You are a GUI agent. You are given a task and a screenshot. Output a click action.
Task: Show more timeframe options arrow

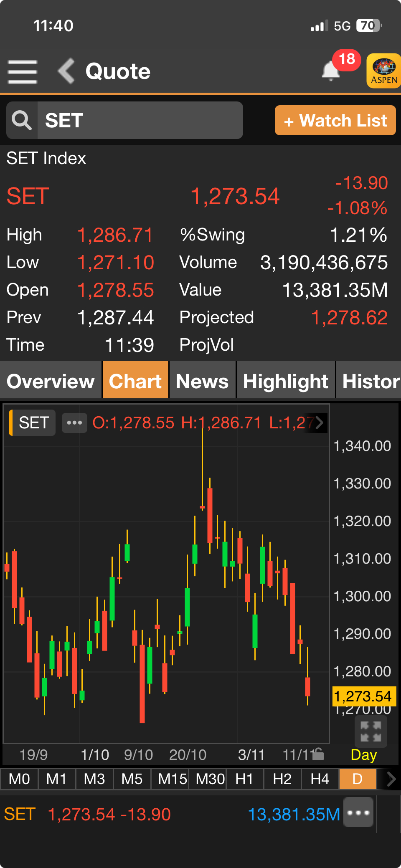click(x=391, y=779)
